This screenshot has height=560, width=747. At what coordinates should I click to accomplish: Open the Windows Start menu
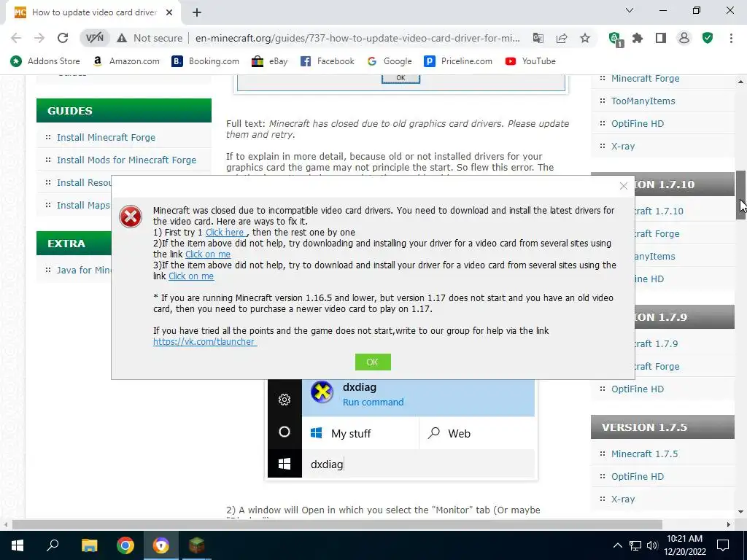point(18,545)
